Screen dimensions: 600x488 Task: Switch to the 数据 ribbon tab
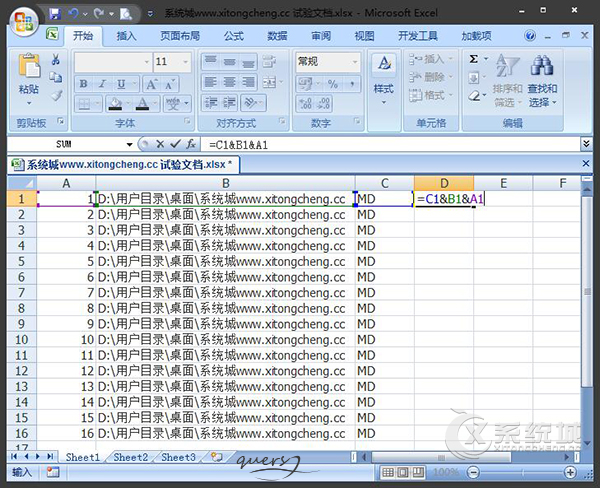pos(277,36)
